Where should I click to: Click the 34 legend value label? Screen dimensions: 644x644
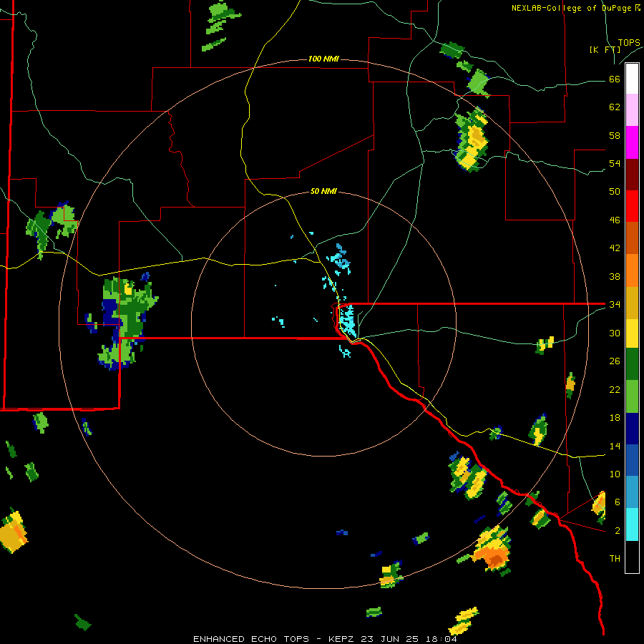pyautogui.click(x=615, y=304)
